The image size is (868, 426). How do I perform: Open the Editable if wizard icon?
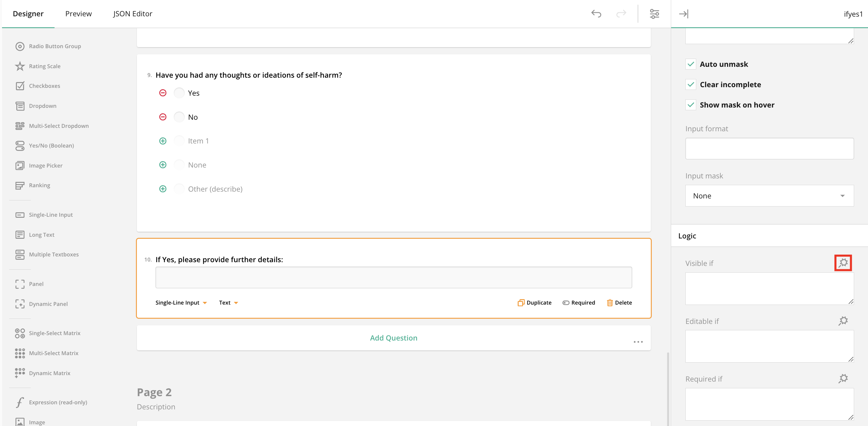[843, 321]
